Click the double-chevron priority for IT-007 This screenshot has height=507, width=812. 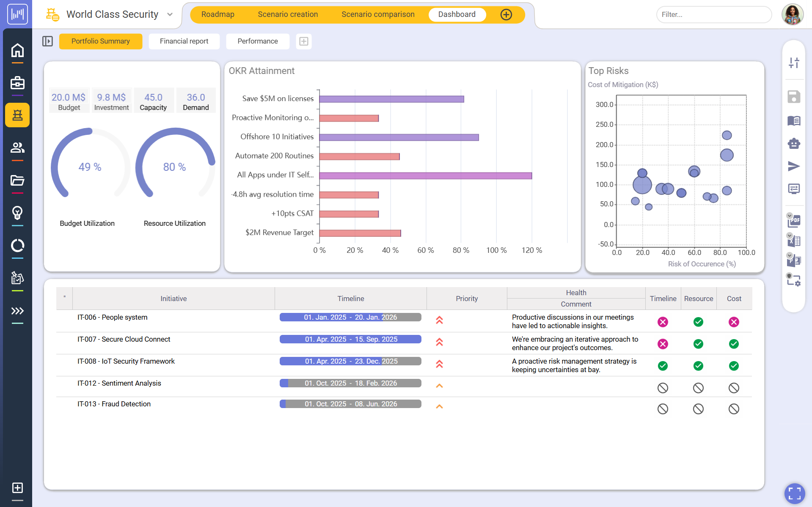pos(439,342)
